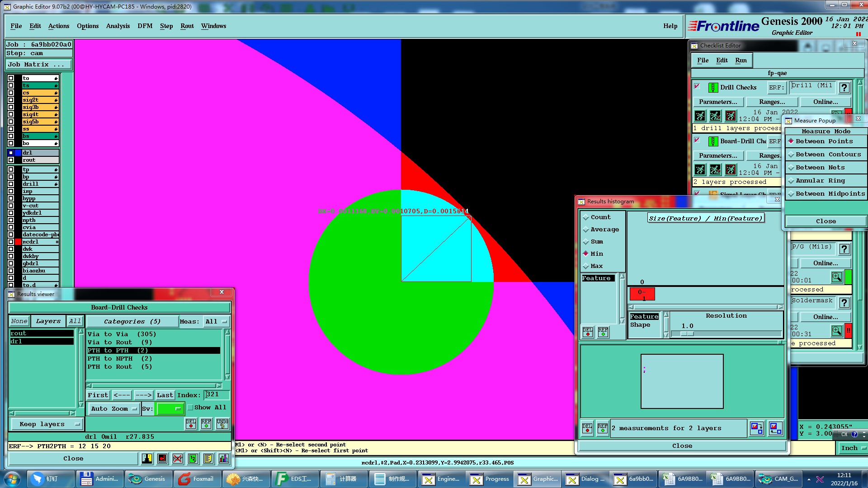Open the Auto Zoom dropdown

click(114, 409)
